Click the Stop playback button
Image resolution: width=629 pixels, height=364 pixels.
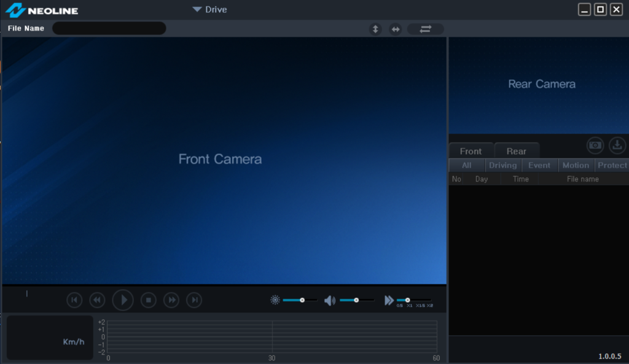pos(149,300)
